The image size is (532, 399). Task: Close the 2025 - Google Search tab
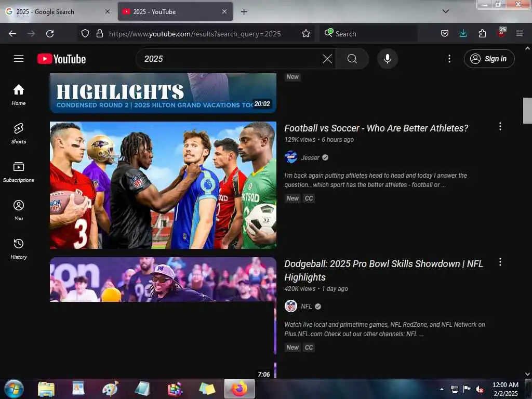[x=107, y=11]
